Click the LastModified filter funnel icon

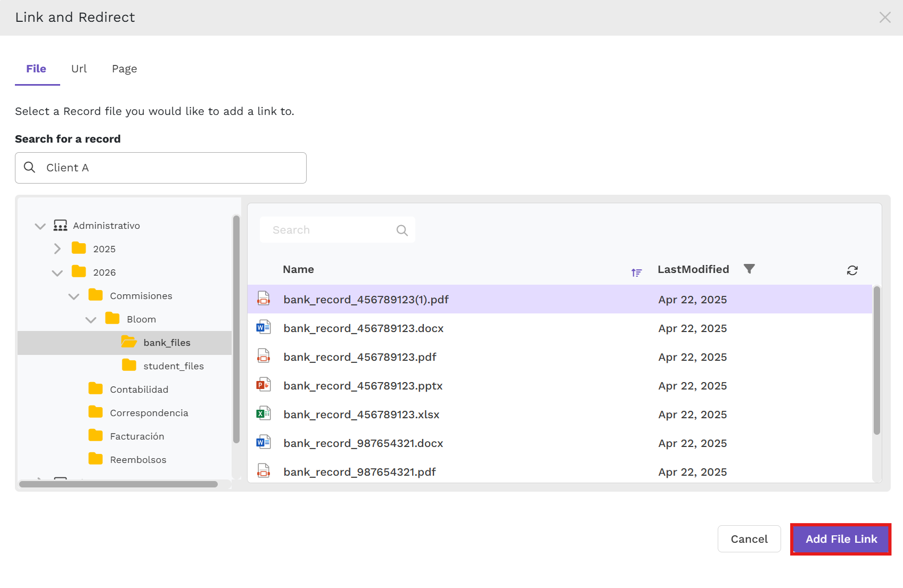point(749,269)
